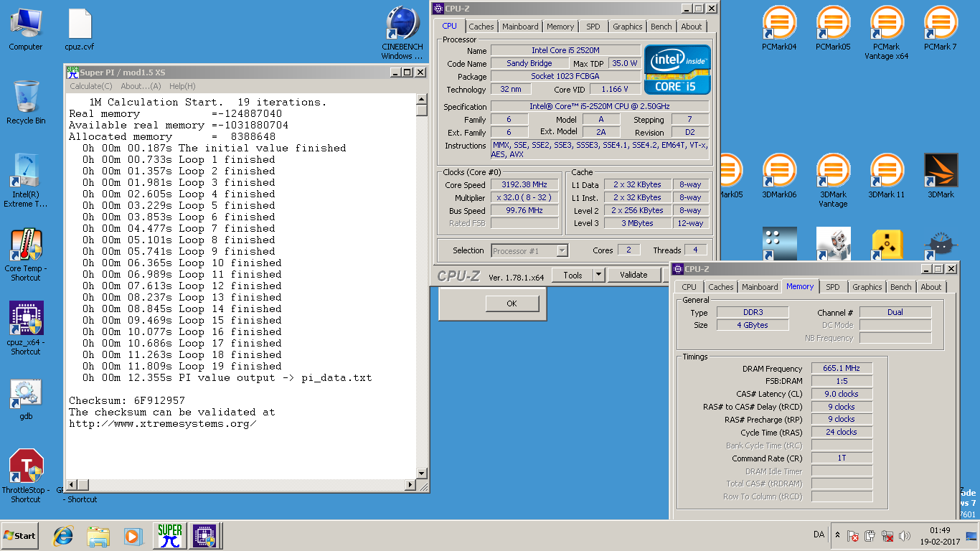The image size is (980, 551).
Task: Open the 3DMark06 shortcut
Action: (x=780, y=176)
